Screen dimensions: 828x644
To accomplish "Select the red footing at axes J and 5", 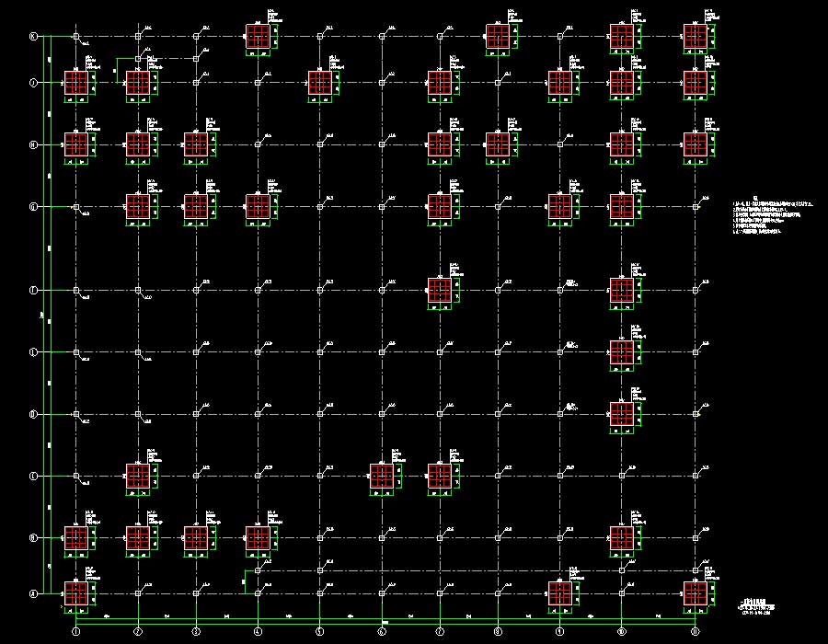I will pos(320,83).
